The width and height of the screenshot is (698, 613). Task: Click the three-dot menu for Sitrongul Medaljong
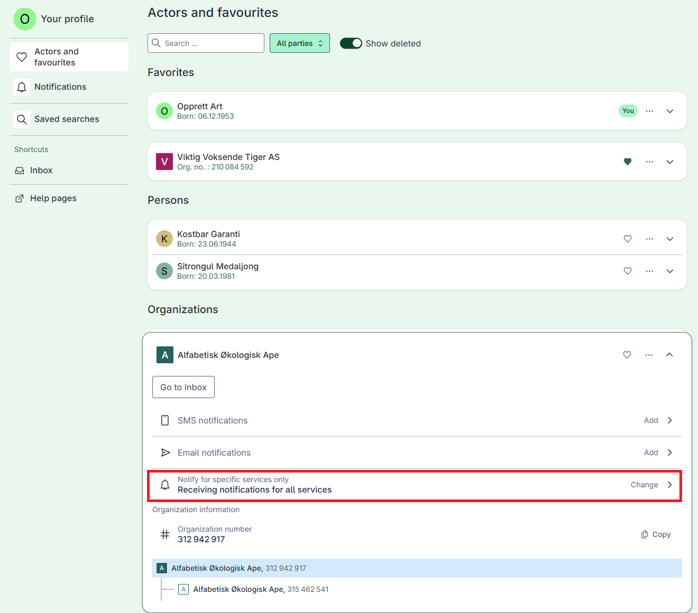[649, 271]
